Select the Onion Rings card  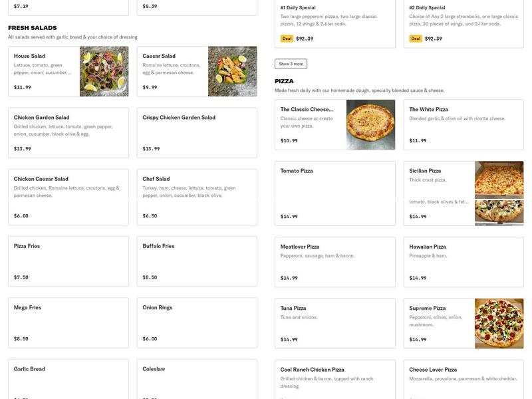point(195,319)
